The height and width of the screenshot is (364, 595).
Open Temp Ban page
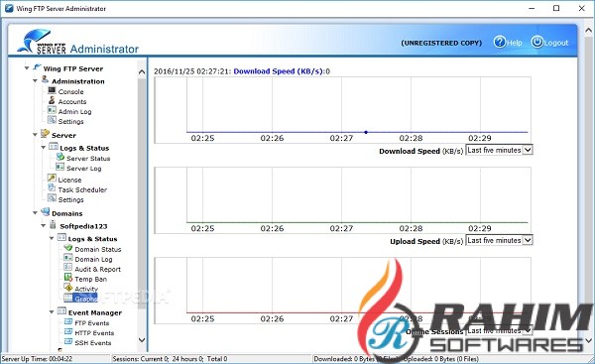pyautogui.click(x=90, y=279)
